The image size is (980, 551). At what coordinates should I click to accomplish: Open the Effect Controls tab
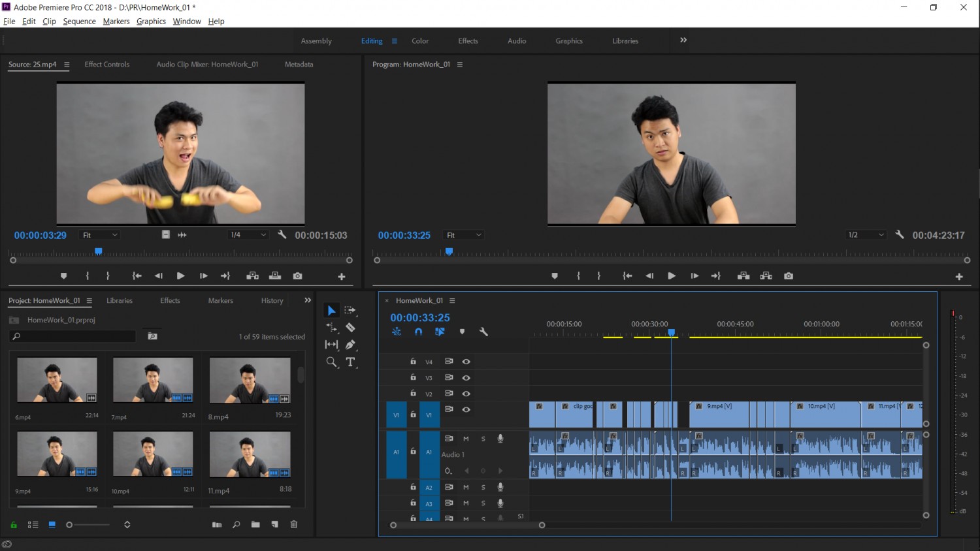[x=107, y=65]
